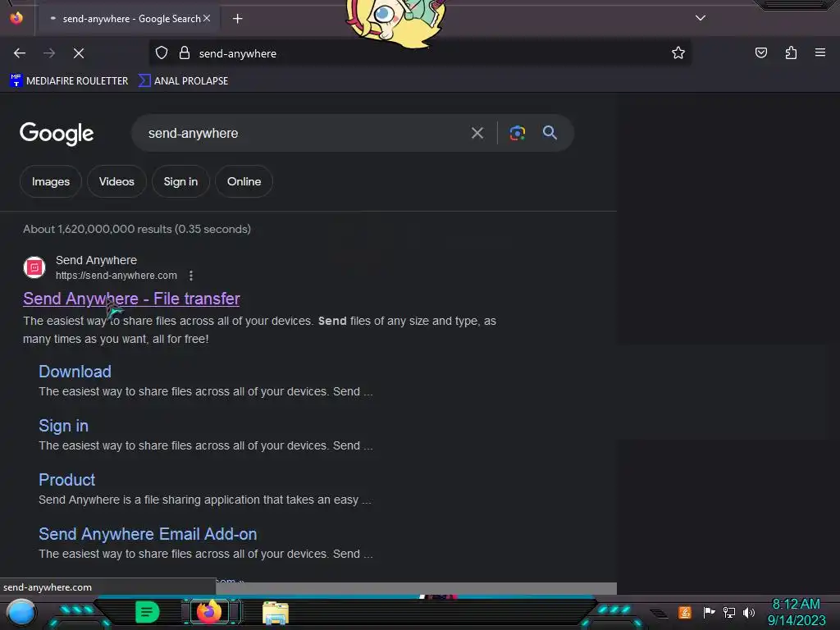Click the Windows Start orb
This screenshot has height=630, width=840.
click(x=21, y=613)
